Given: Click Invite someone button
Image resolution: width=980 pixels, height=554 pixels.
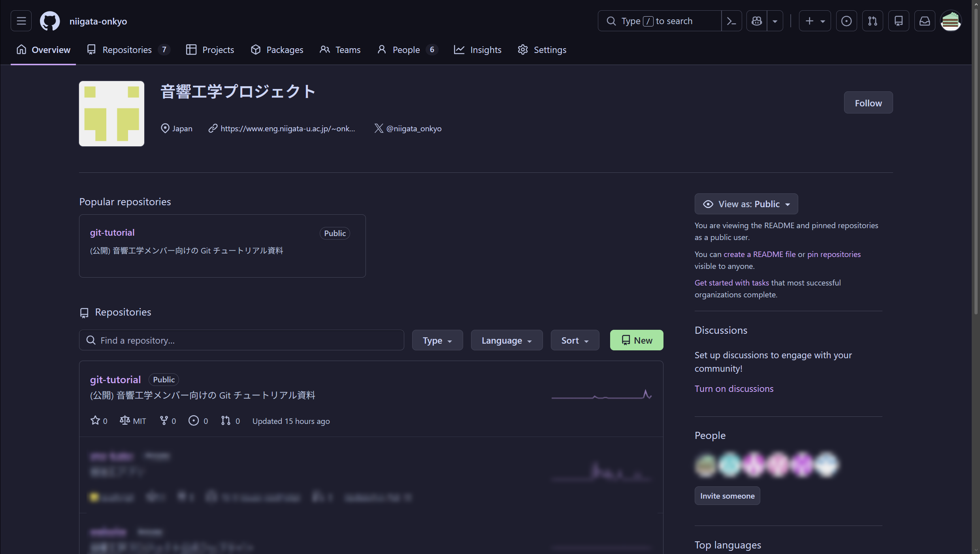Looking at the screenshot, I should pyautogui.click(x=727, y=496).
